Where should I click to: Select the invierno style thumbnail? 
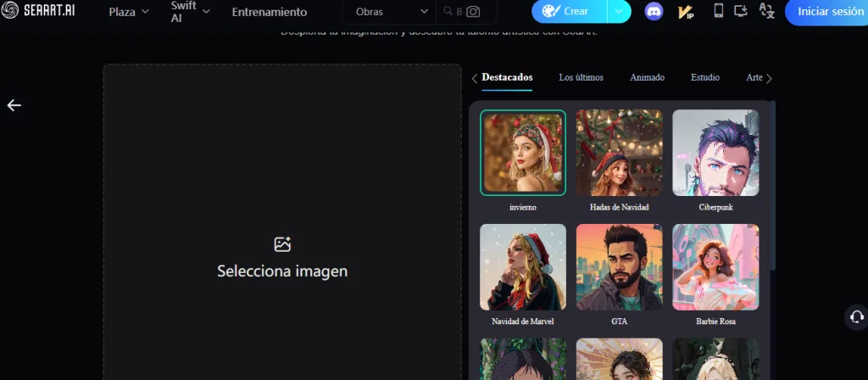[523, 153]
